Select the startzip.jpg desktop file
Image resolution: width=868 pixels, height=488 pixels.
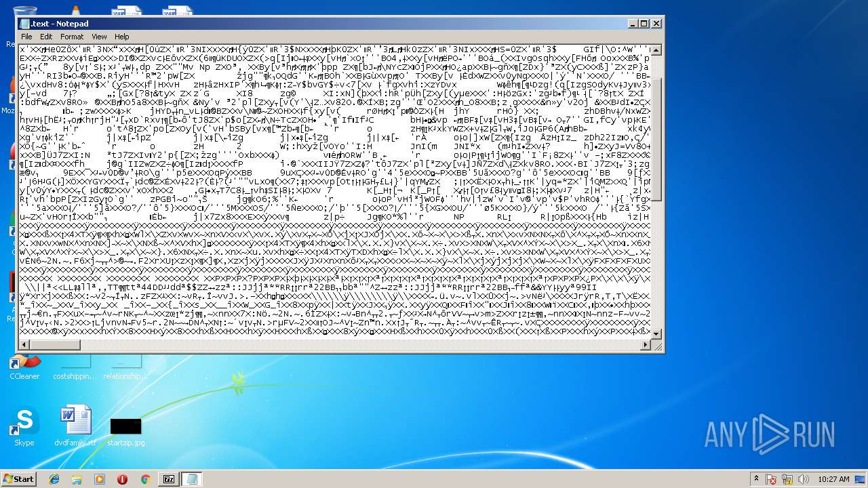(126, 432)
